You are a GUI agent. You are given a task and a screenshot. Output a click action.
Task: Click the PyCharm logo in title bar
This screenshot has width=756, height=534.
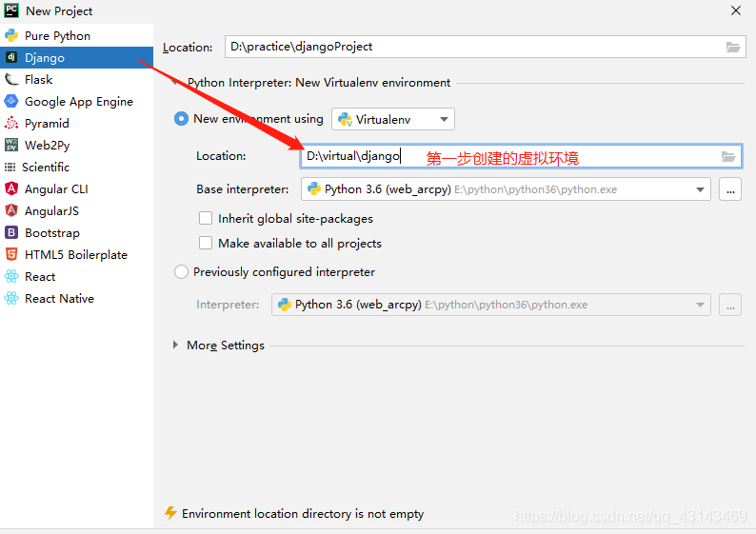(11, 10)
